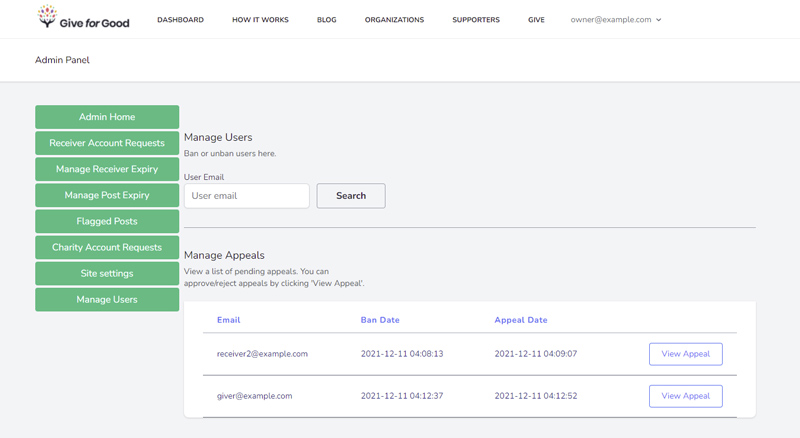This screenshot has width=800, height=438.
Task: Focus the User email input field
Action: [x=247, y=196]
